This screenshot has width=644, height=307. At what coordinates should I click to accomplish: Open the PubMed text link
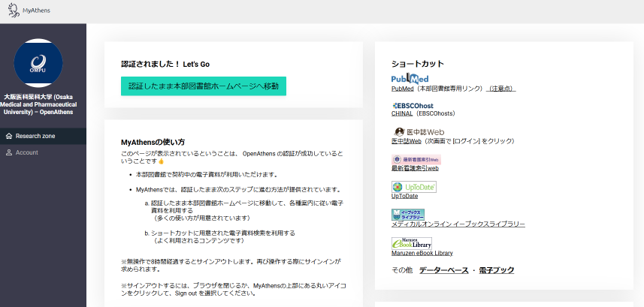(403, 89)
